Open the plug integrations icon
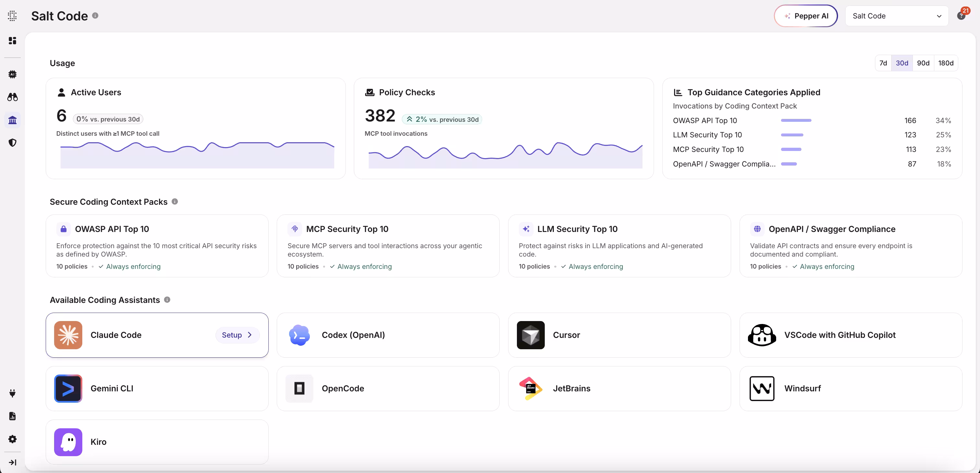 [x=12, y=393]
